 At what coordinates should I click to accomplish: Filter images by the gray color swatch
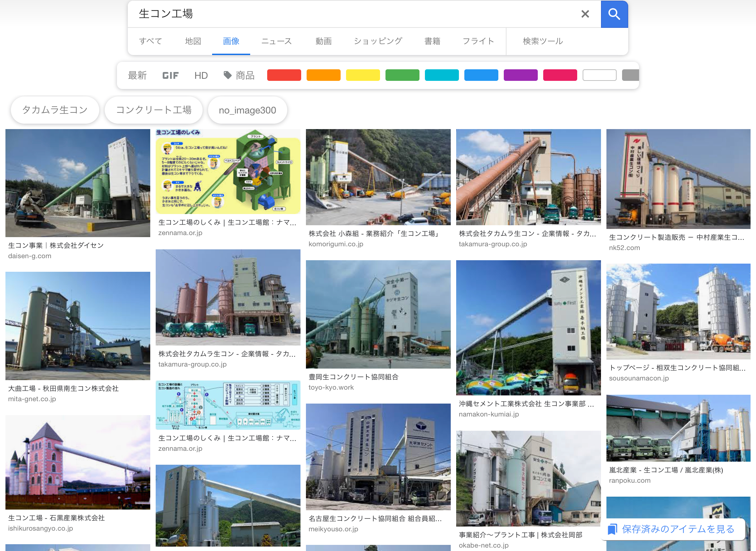pyautogui.click(x=631, y=75)
